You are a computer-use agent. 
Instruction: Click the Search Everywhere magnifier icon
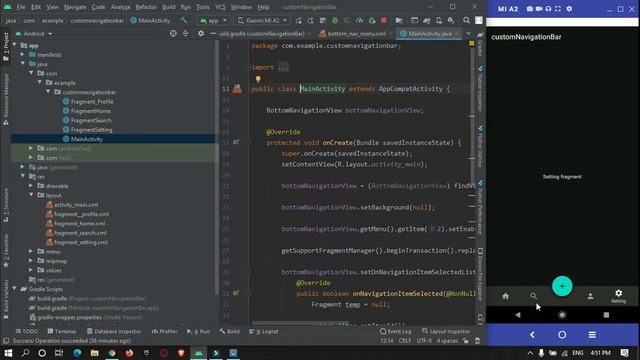466,20
